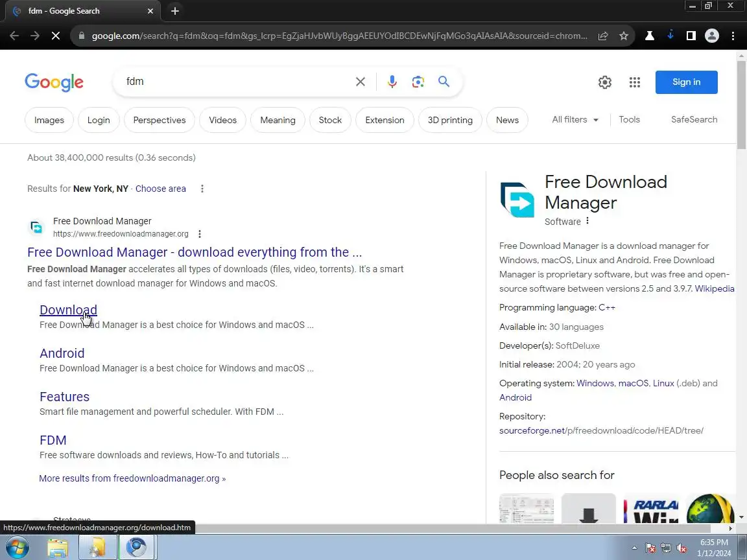Screen dimensions: 747x560
Task: Click the Free Download Manager favicon in result
Action: [x=36, y=227]
